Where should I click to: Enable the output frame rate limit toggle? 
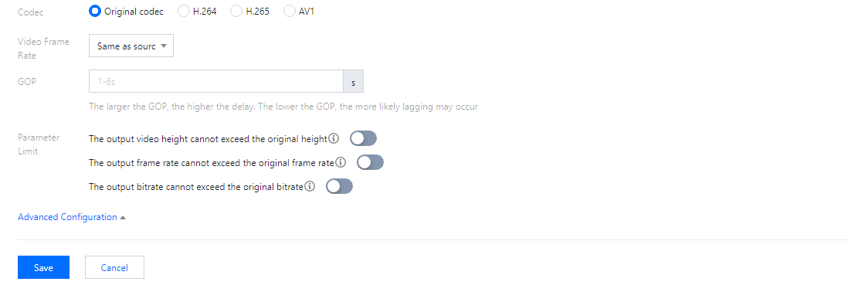(x=371, y=162)
